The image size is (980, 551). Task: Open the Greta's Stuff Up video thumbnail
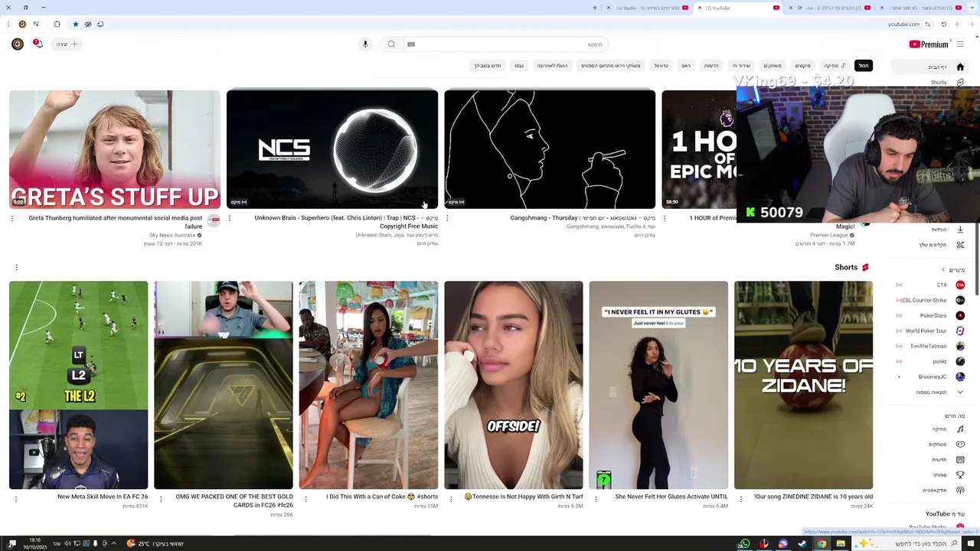115,149
